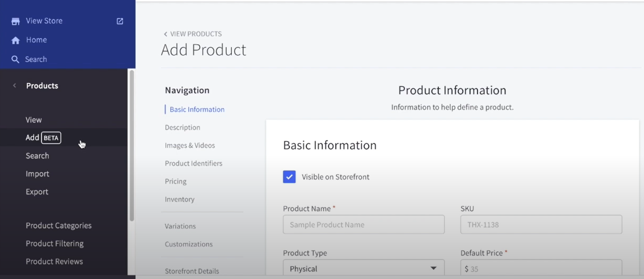Image resolution: width=644 pixels, height=279 pixels.
Task: Open Search in top sidebar
Action: tap(36, 59)
